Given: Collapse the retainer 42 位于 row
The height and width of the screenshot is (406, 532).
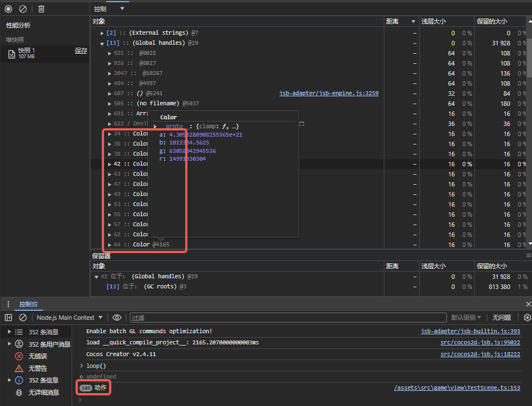Looking at the screenshot, I should pyautogui.click(x=96, y=277).
